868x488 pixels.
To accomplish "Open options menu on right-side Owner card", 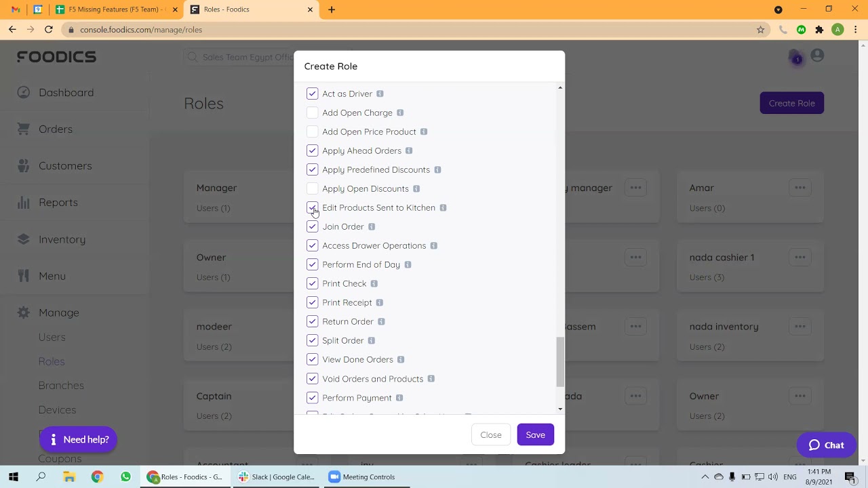I will 800,396.
